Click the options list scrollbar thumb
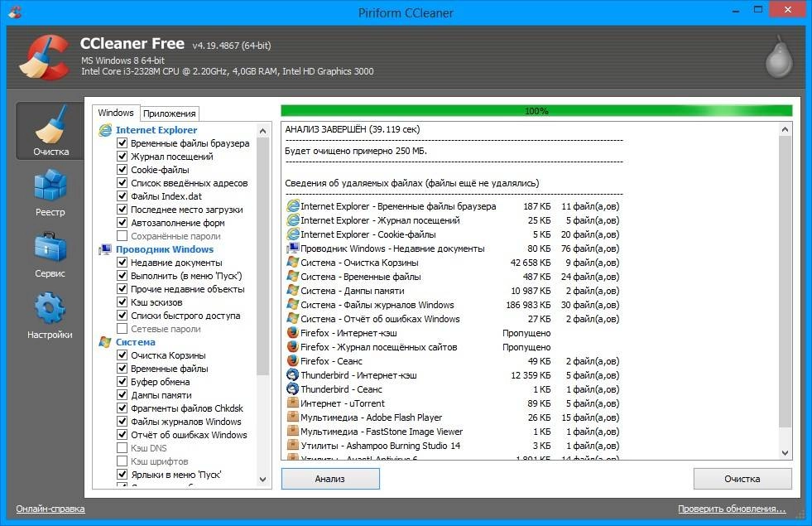The image size is (812, 526). coord(262,257)
